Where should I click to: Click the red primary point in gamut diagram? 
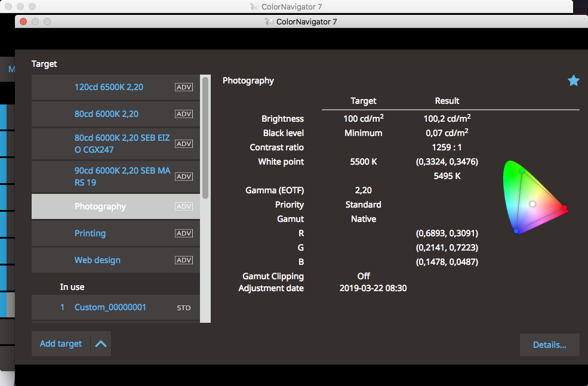click(564, 208)
